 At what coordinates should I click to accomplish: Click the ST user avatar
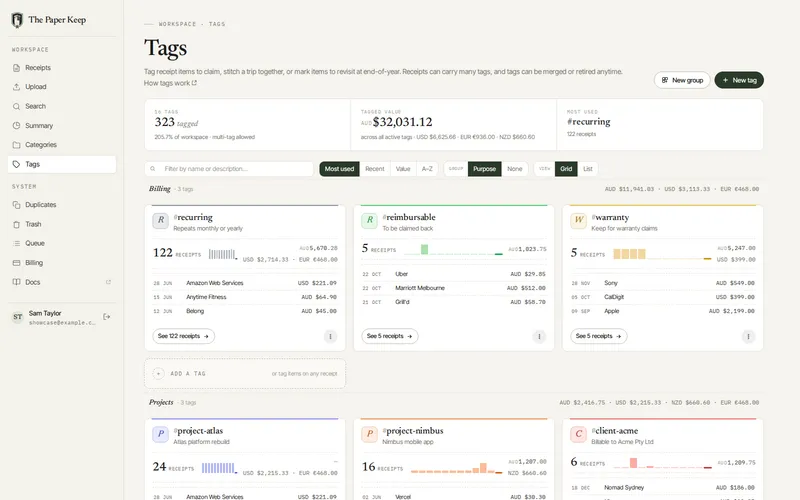[18, 317]
